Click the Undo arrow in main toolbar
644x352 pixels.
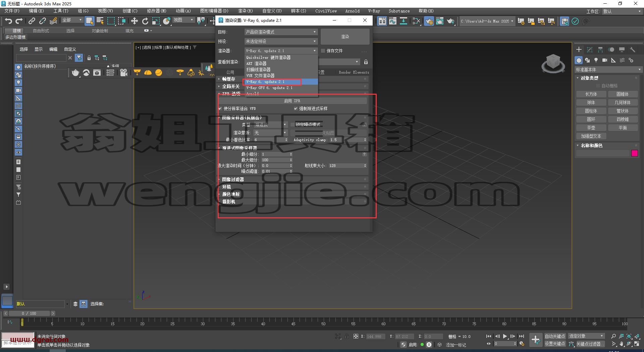pos(8,21)
